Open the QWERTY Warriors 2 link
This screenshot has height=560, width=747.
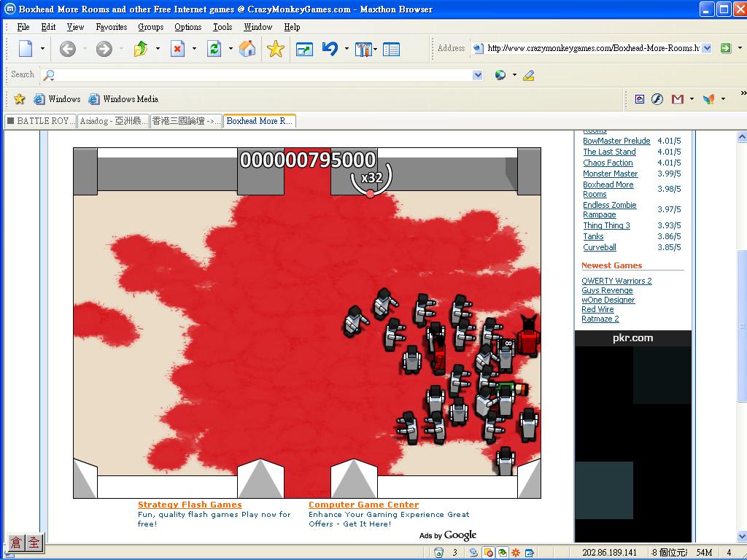616,281
